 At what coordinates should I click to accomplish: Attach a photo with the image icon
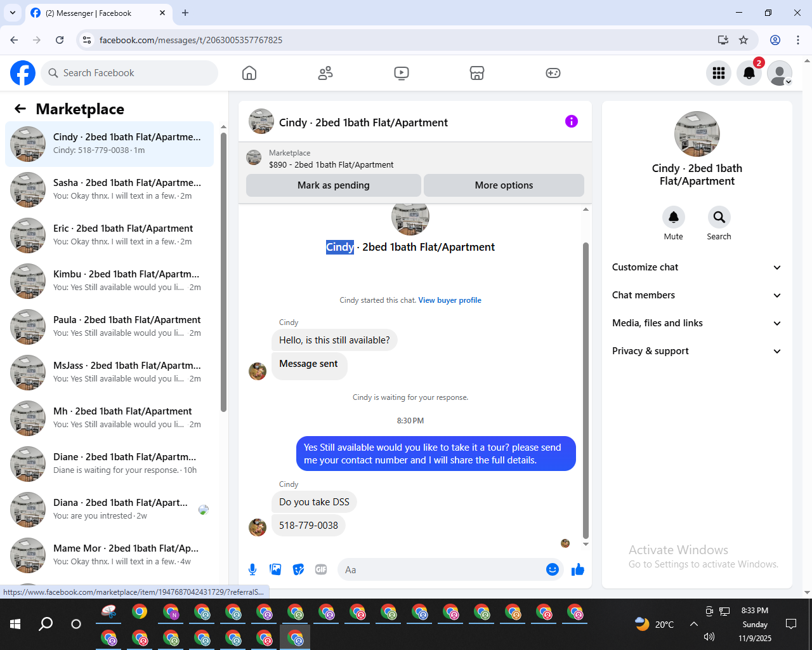275,569
